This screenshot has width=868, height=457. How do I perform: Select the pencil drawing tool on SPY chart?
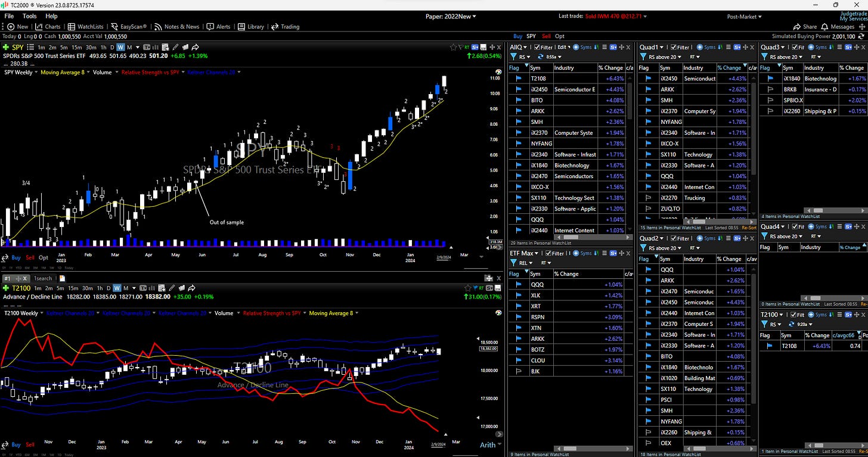pos(175,47)
